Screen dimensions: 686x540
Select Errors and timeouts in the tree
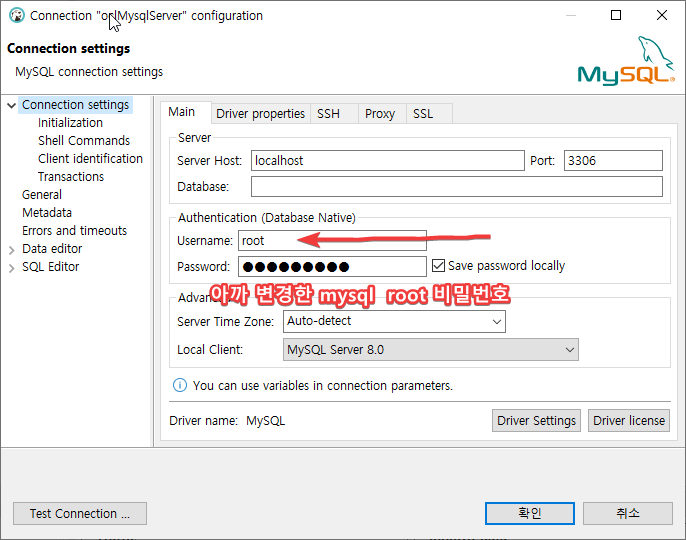click(x=74, y=231)
